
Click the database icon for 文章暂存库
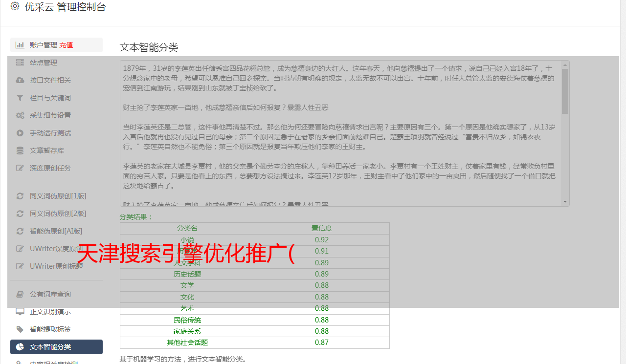[x=20, y=150]
